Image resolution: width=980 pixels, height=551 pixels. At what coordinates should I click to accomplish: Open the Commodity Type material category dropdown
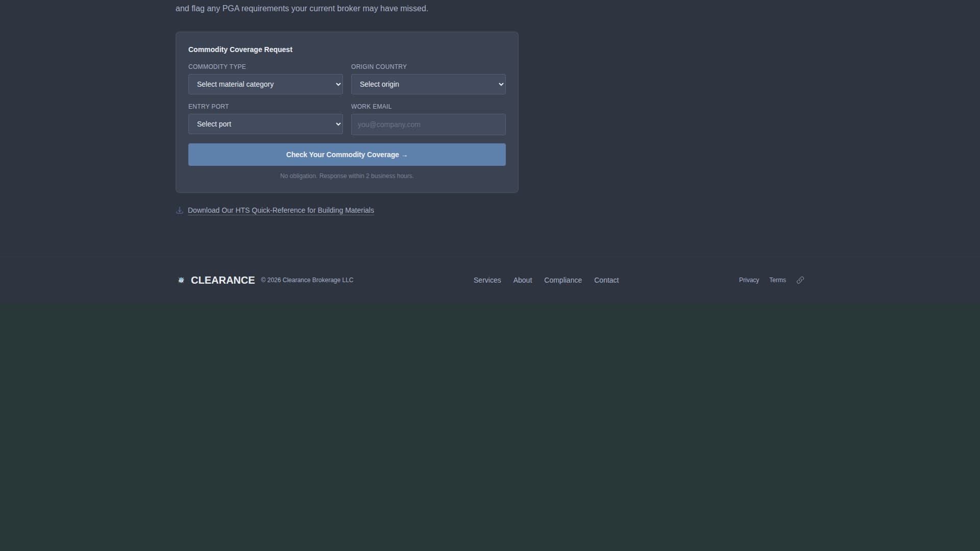265,84
